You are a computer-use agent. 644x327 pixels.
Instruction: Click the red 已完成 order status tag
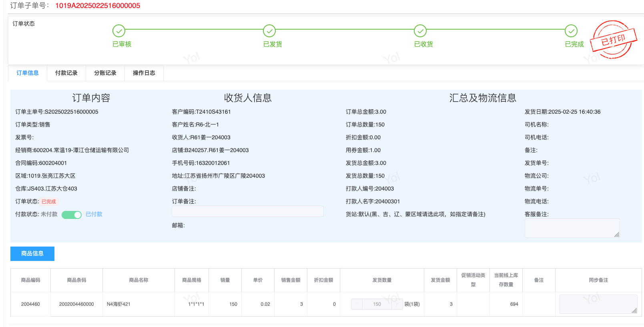pos(49,202)
